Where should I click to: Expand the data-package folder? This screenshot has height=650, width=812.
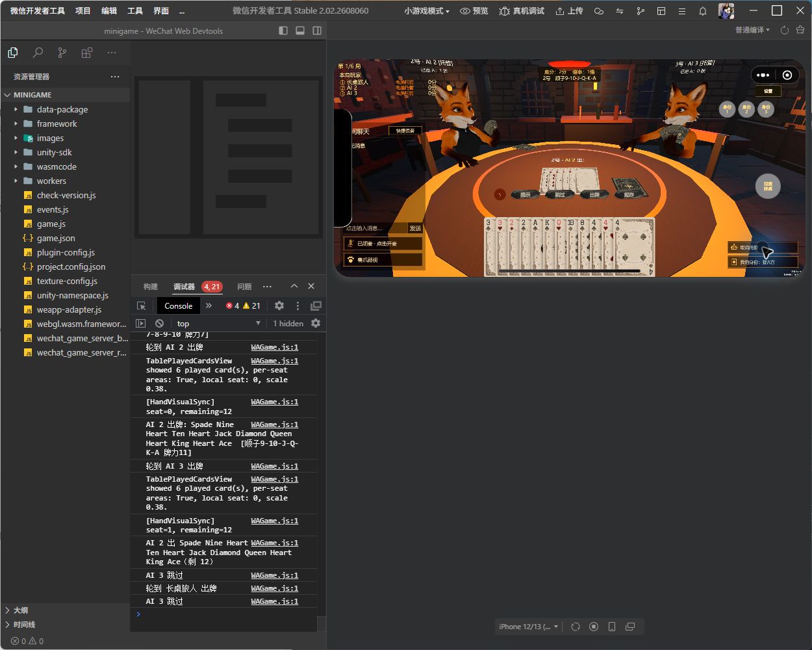tap(62, 109)
